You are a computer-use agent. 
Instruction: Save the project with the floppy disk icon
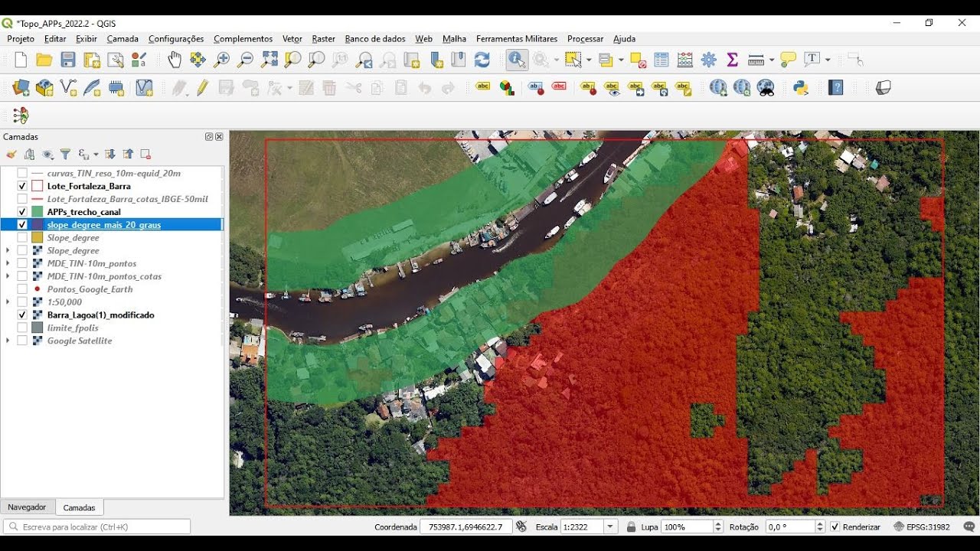point(68,60)
